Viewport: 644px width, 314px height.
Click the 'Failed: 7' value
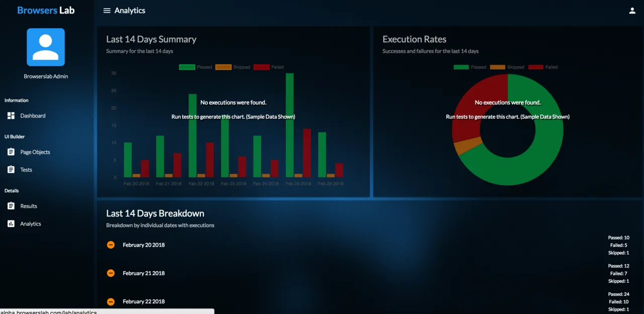619,274
